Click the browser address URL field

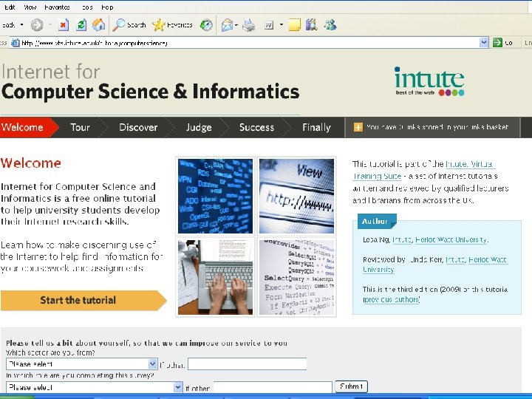(250, 43)
